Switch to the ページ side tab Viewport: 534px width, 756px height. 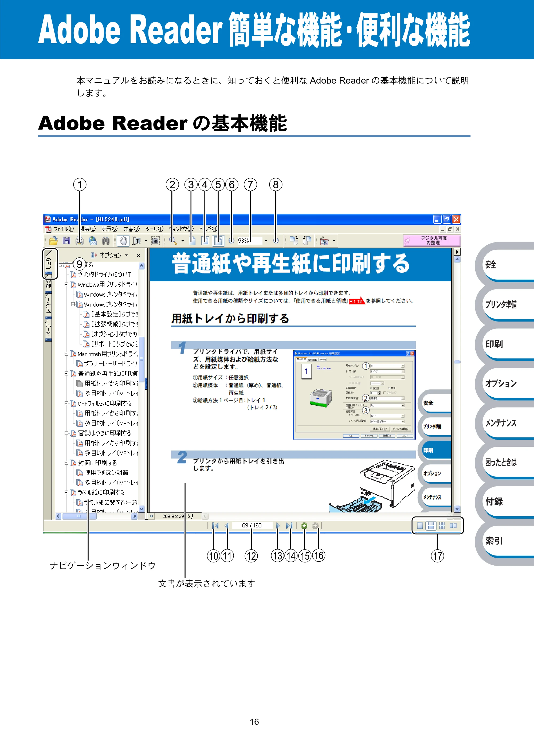coord(48,330)
